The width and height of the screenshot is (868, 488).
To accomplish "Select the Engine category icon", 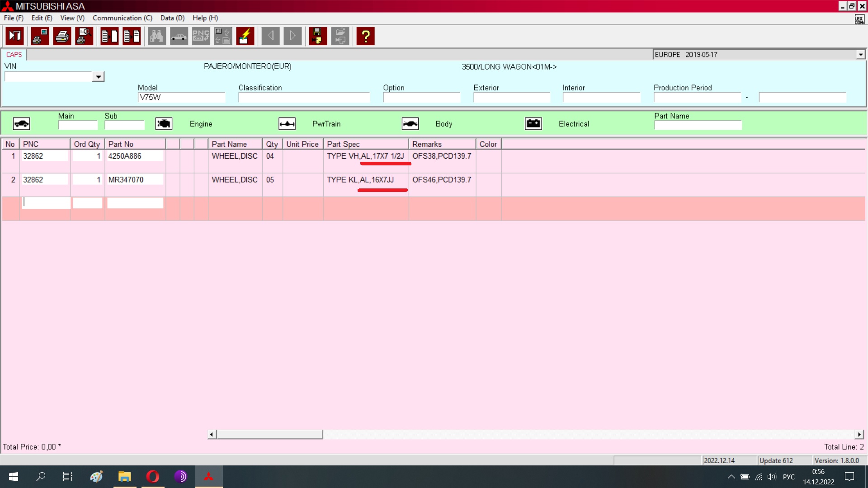I will [164, 124].
